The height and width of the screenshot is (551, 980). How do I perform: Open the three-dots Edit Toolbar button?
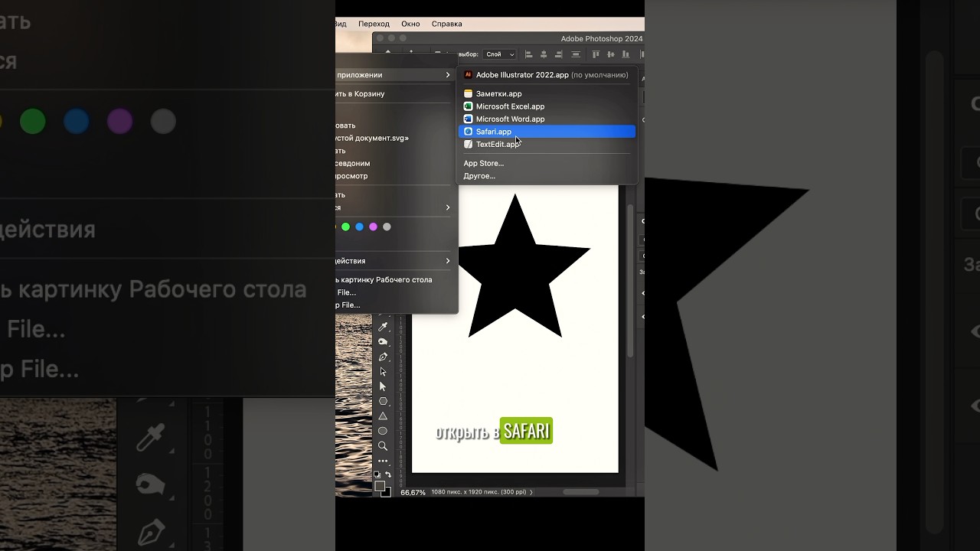click(x=383, y=461)
